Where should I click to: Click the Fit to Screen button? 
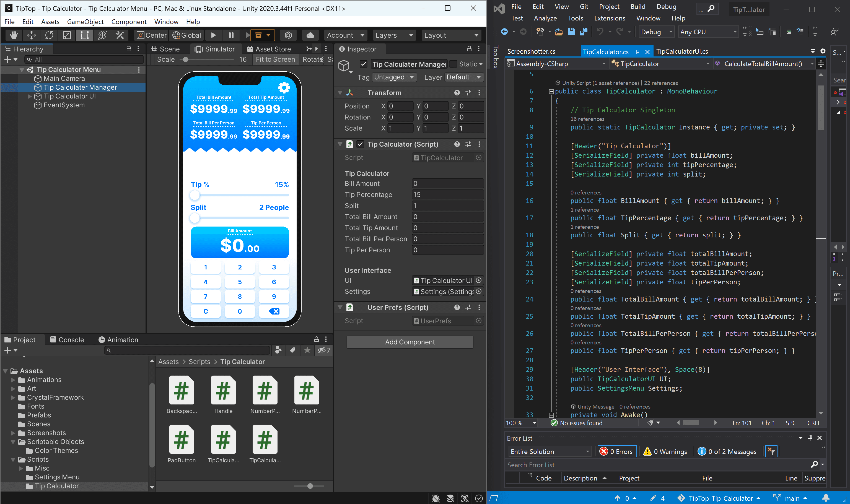275,59
